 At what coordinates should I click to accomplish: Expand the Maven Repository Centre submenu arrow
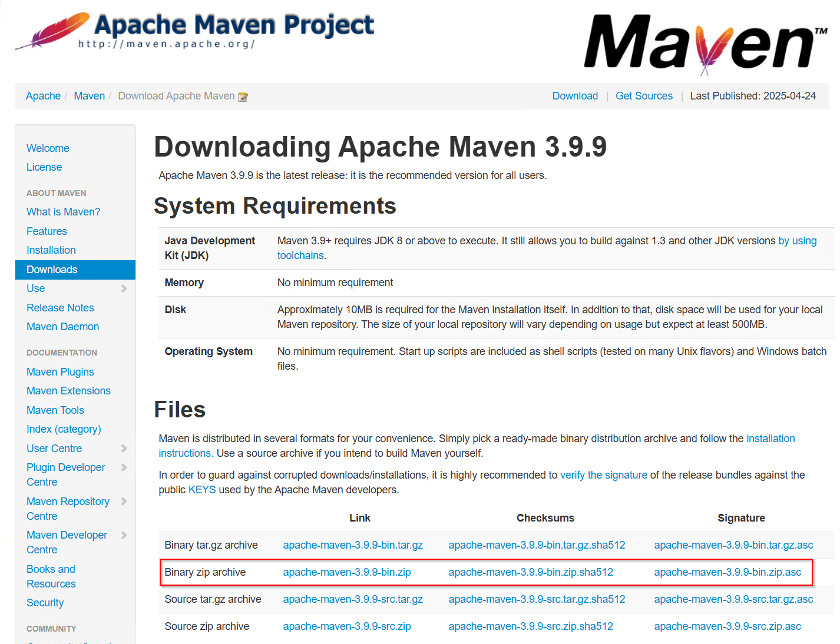tap(124, 502)
